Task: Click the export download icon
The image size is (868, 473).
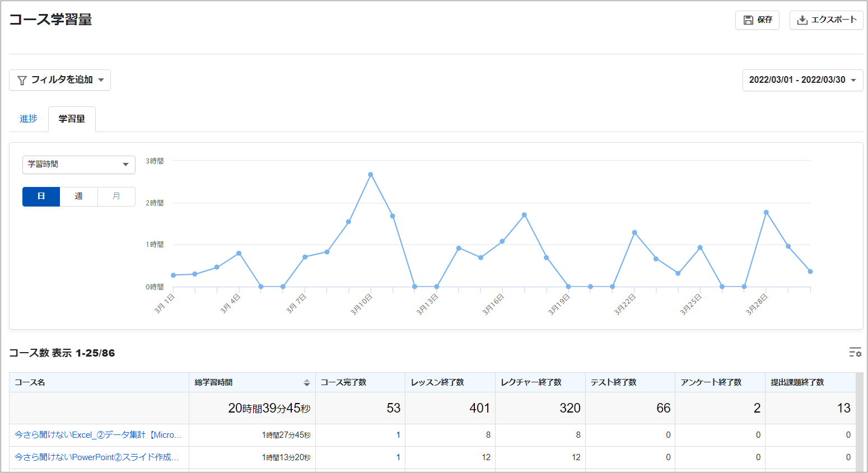Action: pyautogui.click(x=802, y=20)
